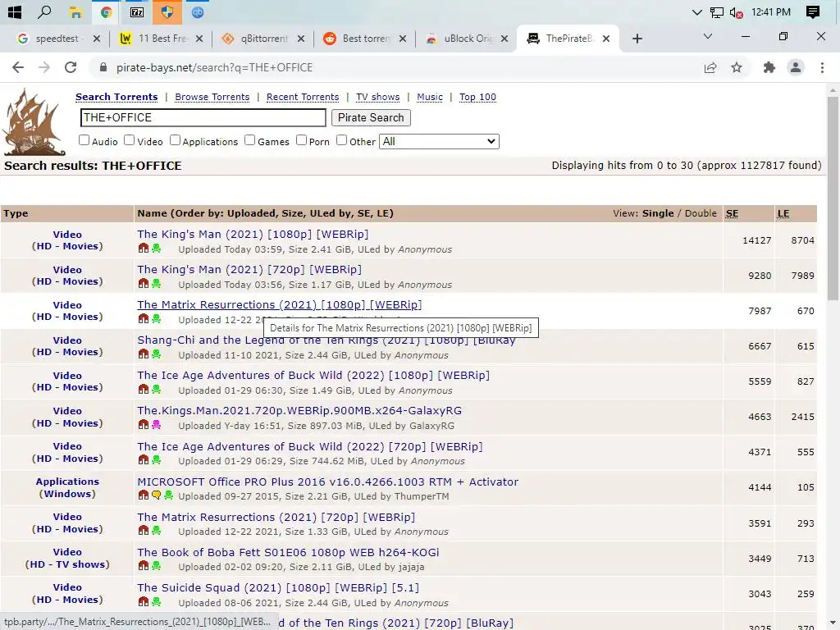This screenshot has height=630, width=840.
Task: Open the Windows notification center icon
Action: [813, 11]
